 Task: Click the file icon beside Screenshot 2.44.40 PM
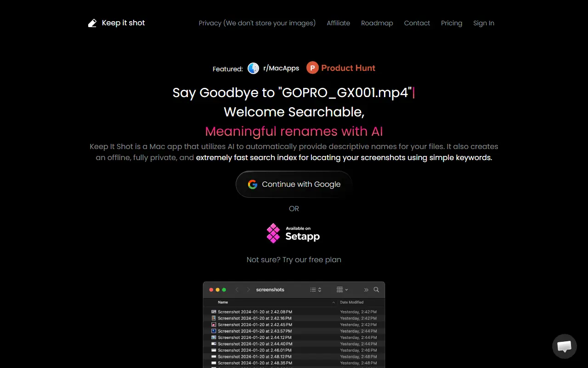click(x=214, y=344)
